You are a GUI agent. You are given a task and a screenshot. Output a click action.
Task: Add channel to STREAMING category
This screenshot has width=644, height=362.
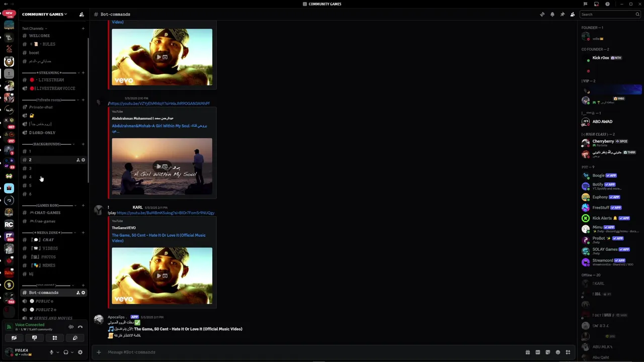pos(83,73)
